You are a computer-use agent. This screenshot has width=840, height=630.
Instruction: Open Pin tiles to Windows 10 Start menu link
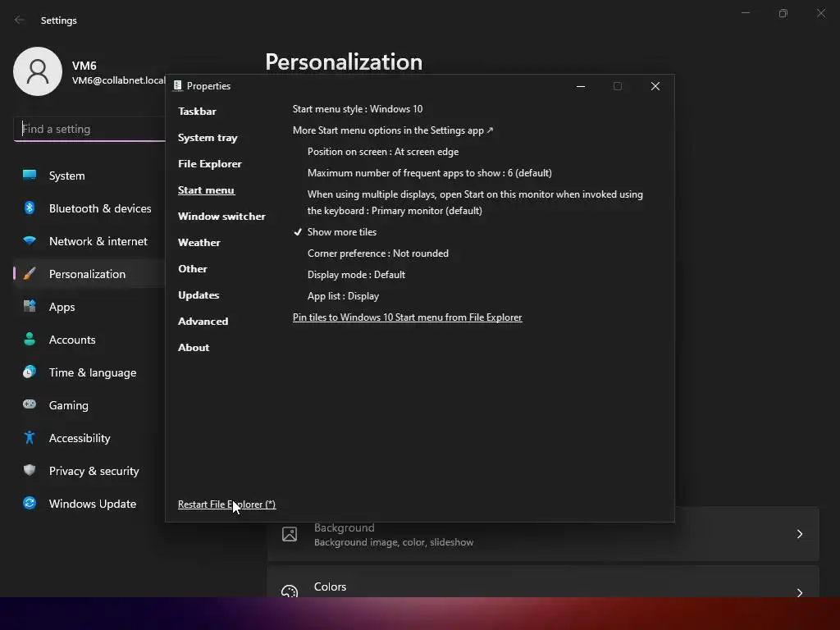[x=407, y=317]
